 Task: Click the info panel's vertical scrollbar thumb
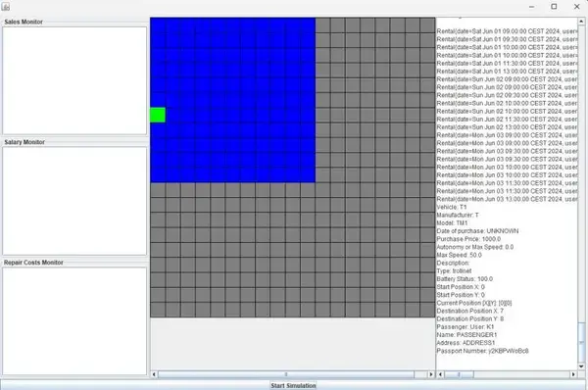pos(581,342)
